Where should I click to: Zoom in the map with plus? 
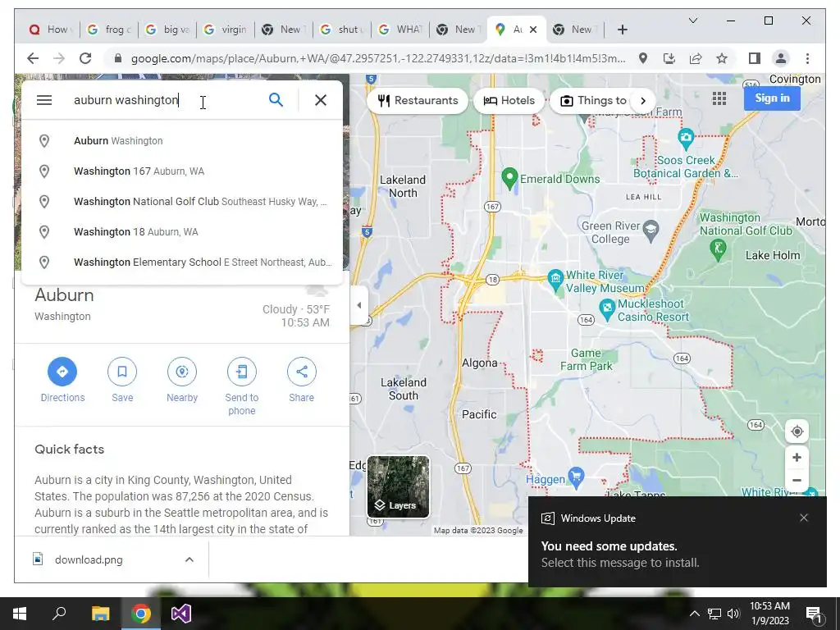797,458
